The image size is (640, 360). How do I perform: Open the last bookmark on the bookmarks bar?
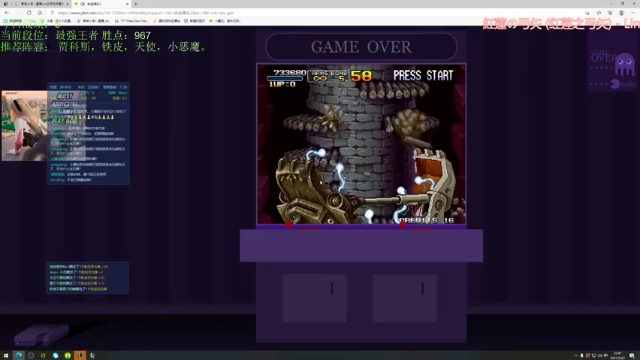point(225,21)
